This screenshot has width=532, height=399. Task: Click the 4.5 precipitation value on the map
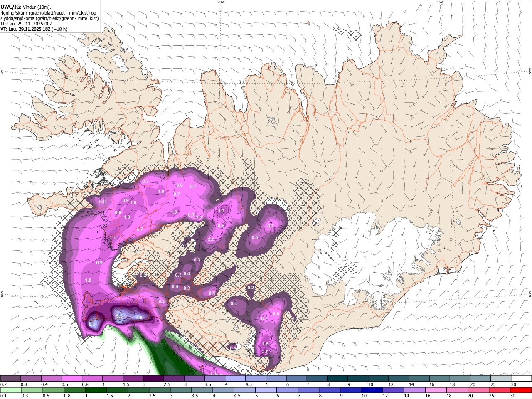tap(140, 318)
